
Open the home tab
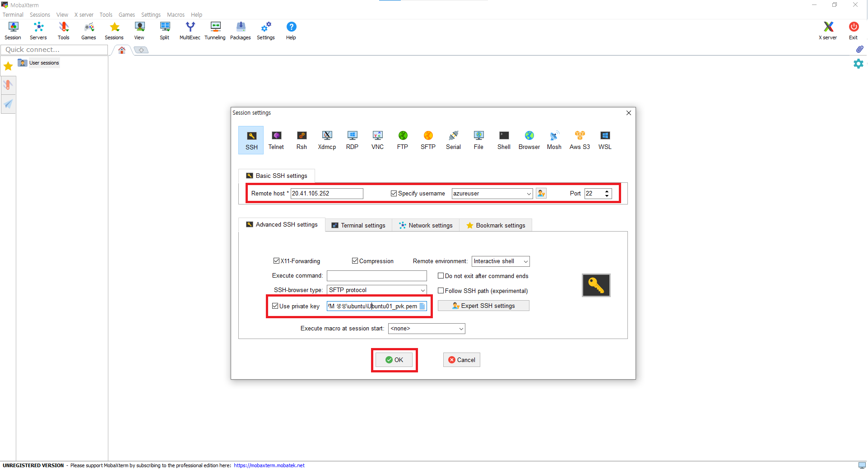[x=122, y=50]
